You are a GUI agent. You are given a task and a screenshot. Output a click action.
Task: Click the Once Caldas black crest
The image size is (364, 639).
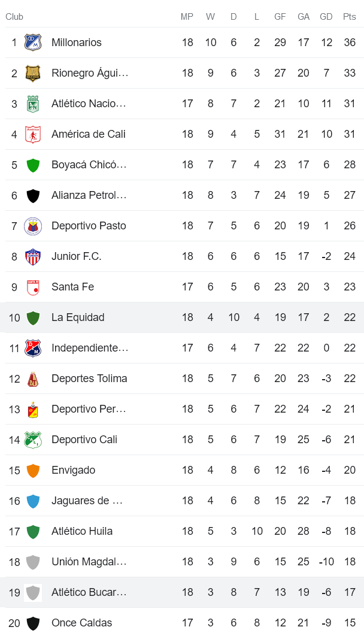35,623
